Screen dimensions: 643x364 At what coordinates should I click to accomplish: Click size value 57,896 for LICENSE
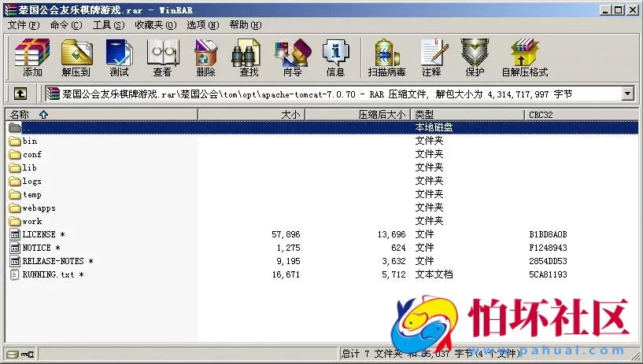286,234
